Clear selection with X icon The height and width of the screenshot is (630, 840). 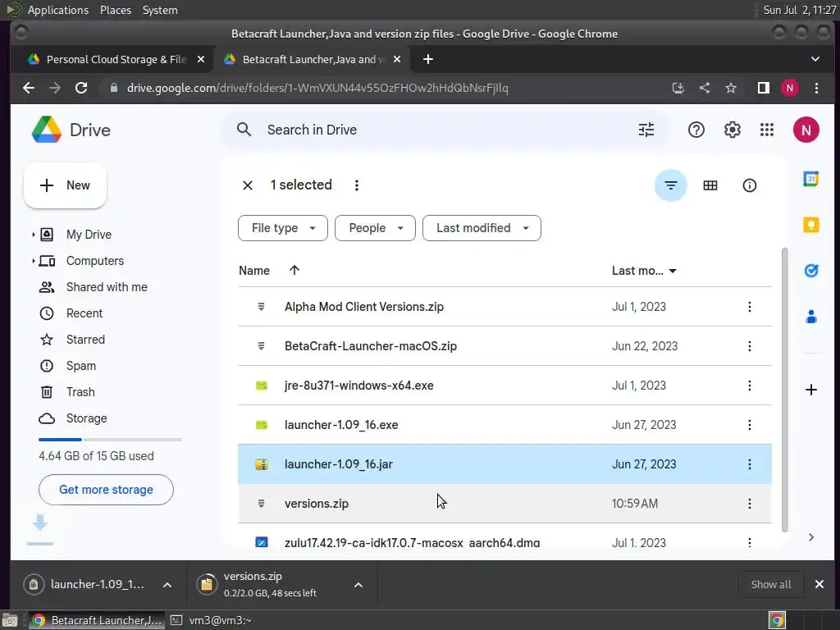pos(248,185)
